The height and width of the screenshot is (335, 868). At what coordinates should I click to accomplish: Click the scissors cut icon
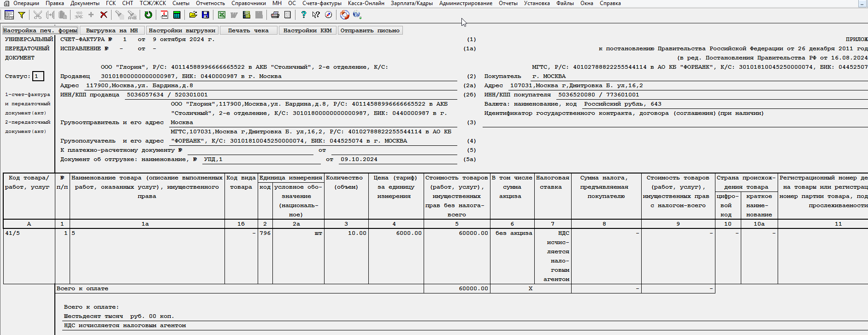[38, 15]
